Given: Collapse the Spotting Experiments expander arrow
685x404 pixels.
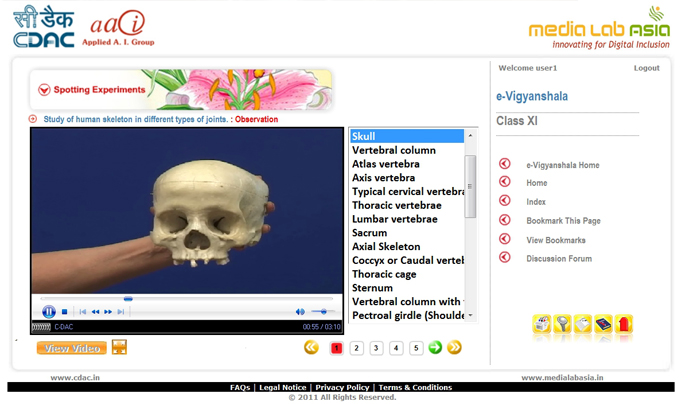Looking at the screenshot, I should 44,90.
